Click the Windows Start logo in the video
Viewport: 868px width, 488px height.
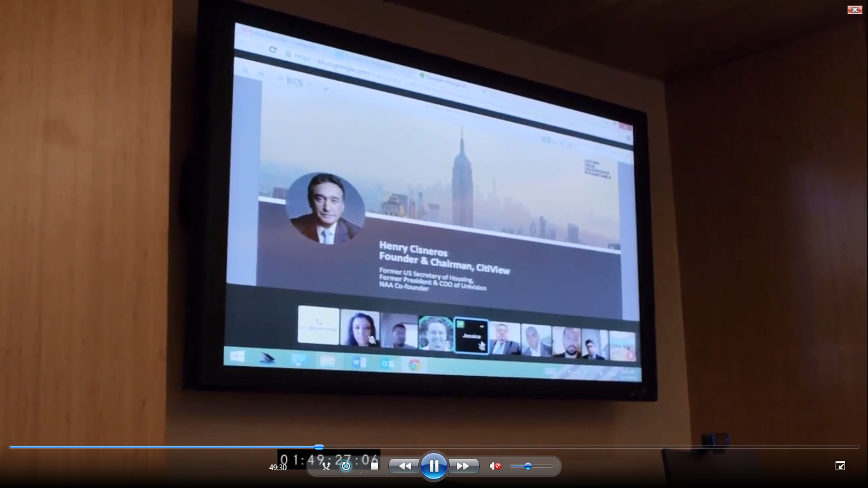237,356
